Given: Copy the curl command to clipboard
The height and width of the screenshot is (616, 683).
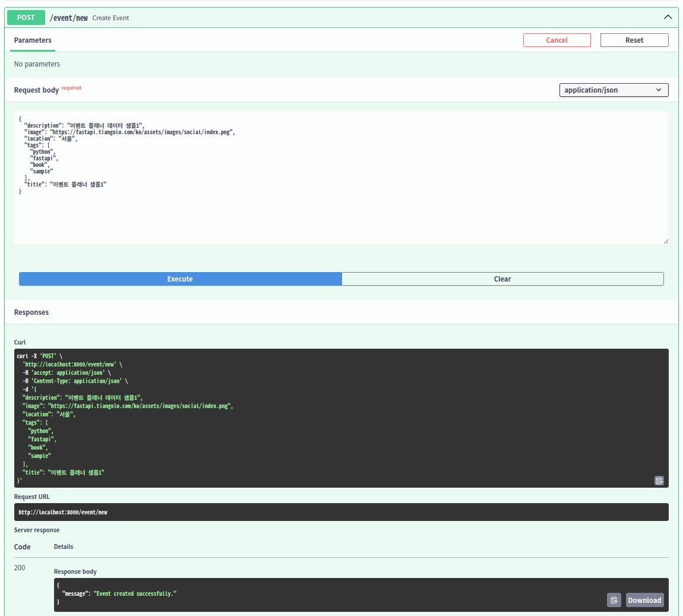Looking at the screenshot, I should point(659,480).
